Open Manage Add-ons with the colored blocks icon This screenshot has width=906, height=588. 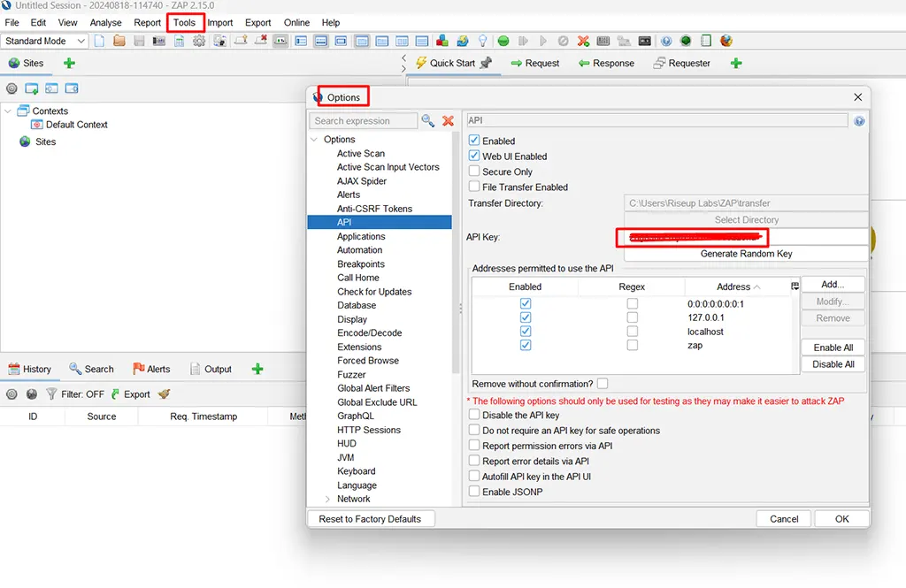[x=441, y=41]
